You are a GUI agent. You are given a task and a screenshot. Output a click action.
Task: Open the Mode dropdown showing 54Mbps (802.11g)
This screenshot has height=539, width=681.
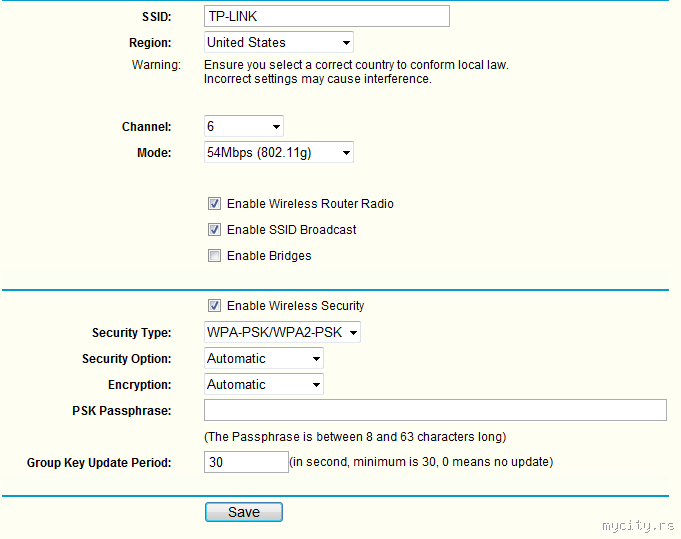point(278,153)
